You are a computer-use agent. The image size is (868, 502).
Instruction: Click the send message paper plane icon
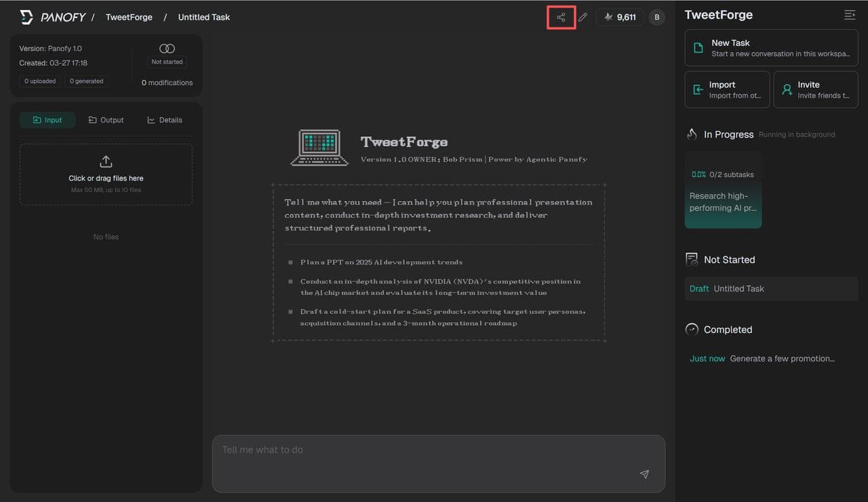[x=644, y=474]
